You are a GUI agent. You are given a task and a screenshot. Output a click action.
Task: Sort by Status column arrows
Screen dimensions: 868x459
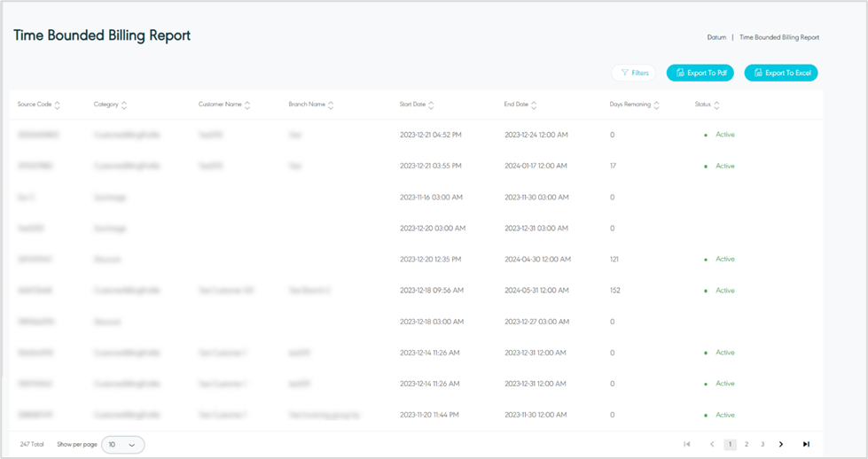click(x=716, y=105)
